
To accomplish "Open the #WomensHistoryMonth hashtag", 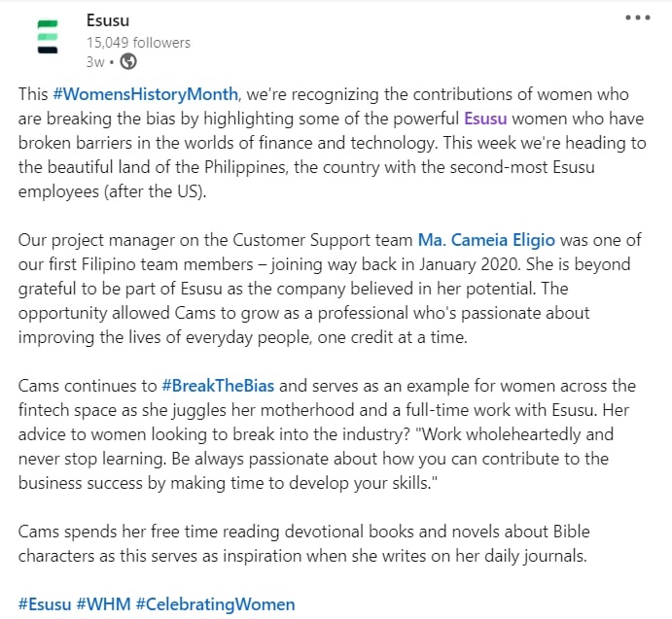I will click(146, 94).
